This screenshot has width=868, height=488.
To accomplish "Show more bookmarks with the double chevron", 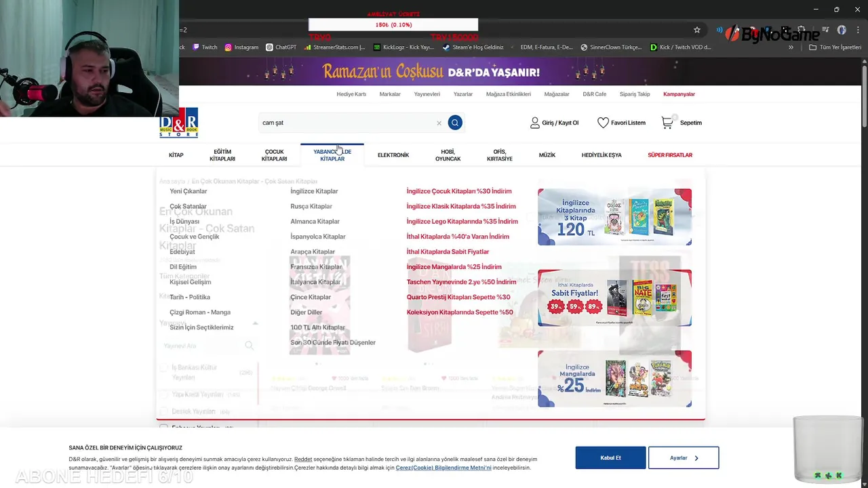I will point(791,47).
